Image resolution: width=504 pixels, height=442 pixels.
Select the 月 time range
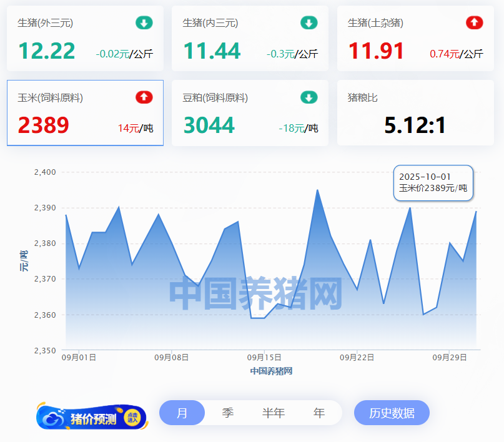click(182, 413)
